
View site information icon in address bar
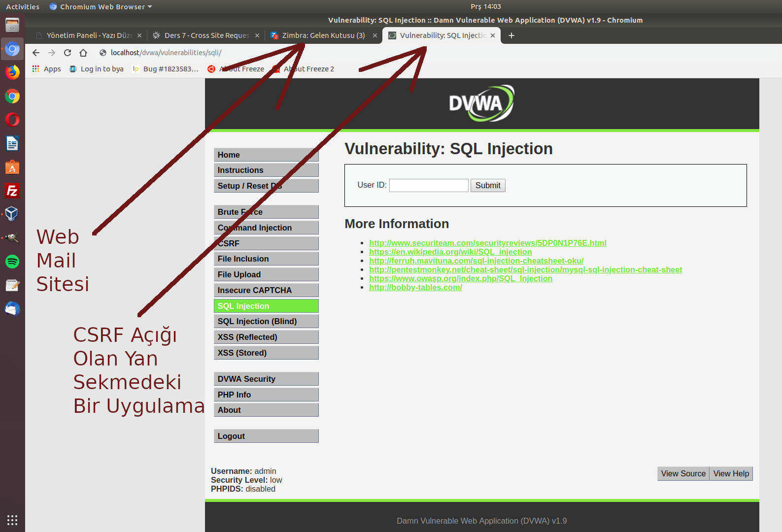click(x=103, y=53)
